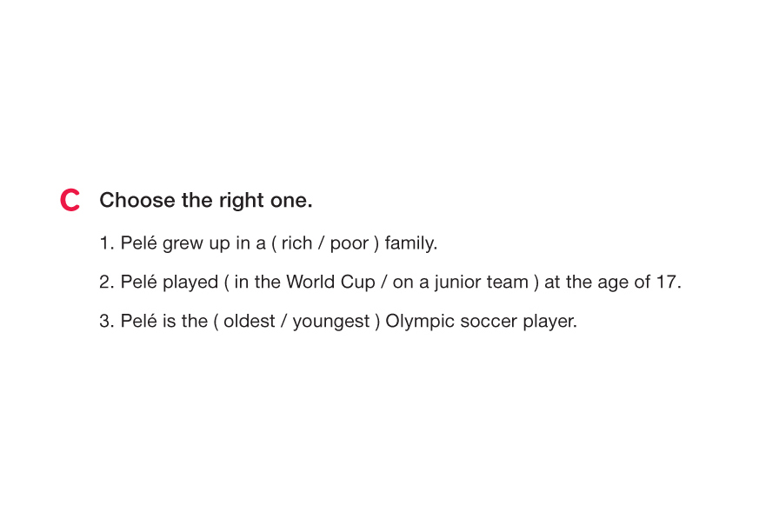Click "Pelé played" in the second sentence
Image resolution: width=759 pixels, height=532 pixels.
[x=170, y=283]
